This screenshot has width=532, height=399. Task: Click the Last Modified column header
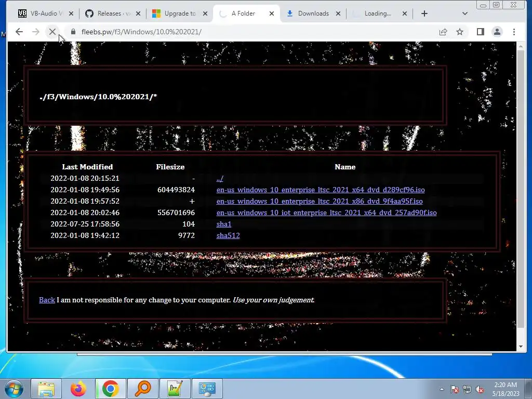coord(87,167)
